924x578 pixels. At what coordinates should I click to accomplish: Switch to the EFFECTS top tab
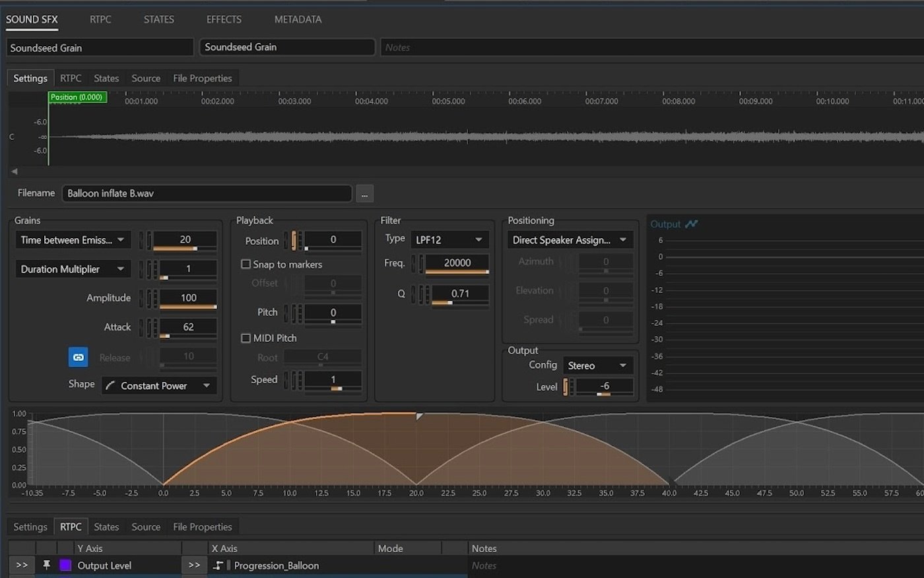[x=224, y=19]
